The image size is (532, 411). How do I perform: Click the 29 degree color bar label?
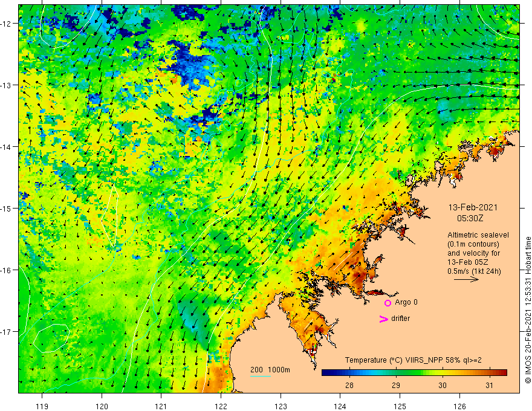click(x=395, y=385)
